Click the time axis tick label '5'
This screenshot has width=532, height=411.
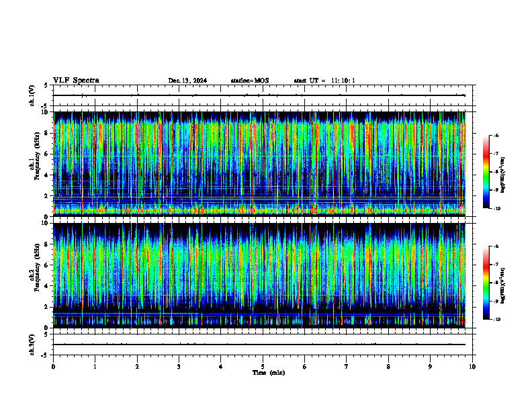click(x=263, y=367)
